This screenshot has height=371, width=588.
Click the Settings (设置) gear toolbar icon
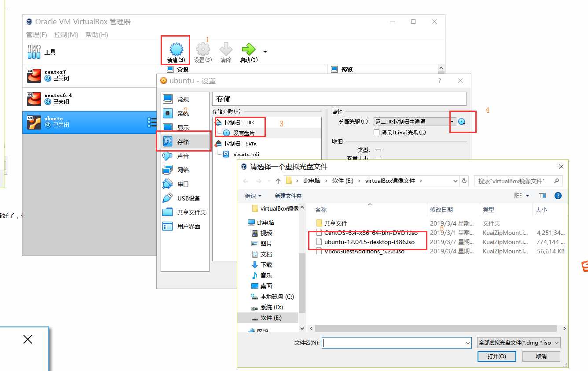[x=203, y=52]
